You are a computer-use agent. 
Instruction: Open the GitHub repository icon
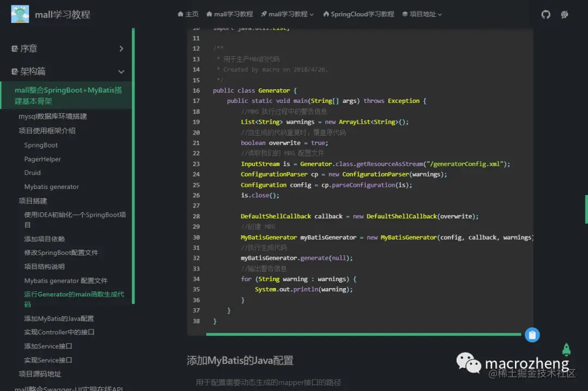click(x=546, y=14)
